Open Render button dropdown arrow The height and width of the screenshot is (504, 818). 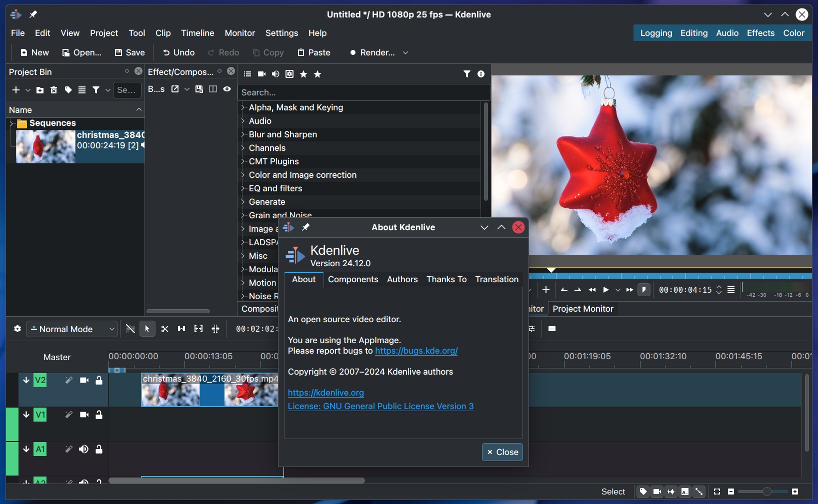tap(405, 52)
